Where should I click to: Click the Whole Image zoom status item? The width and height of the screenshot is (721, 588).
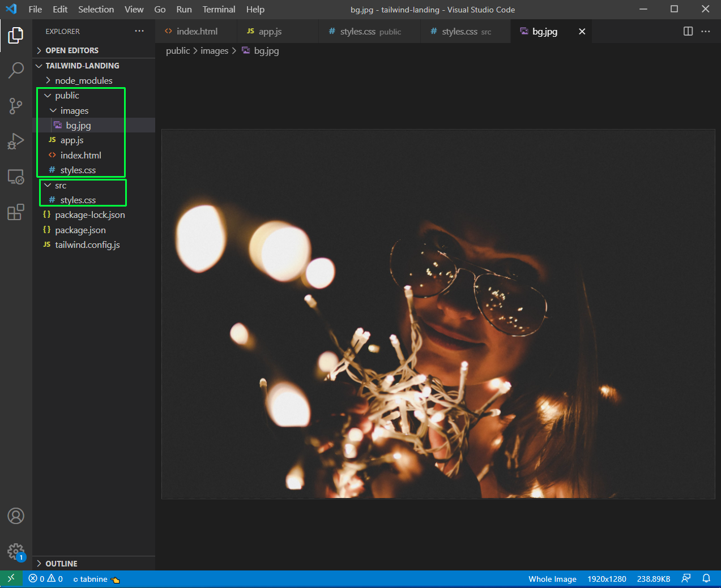point(552,579)
